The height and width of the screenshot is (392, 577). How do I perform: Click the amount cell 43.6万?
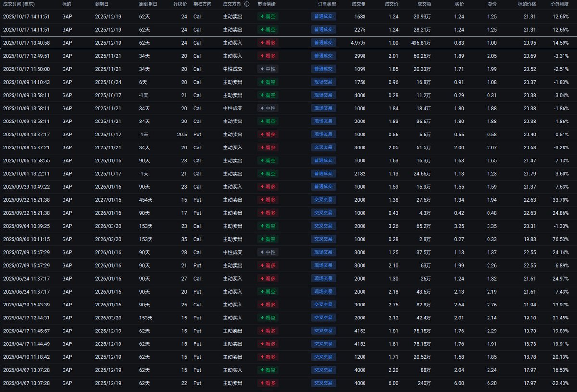point(424,292)
